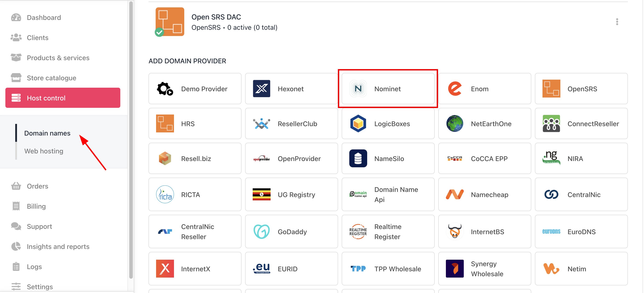Click the Clients people icon

click(16, 38)
